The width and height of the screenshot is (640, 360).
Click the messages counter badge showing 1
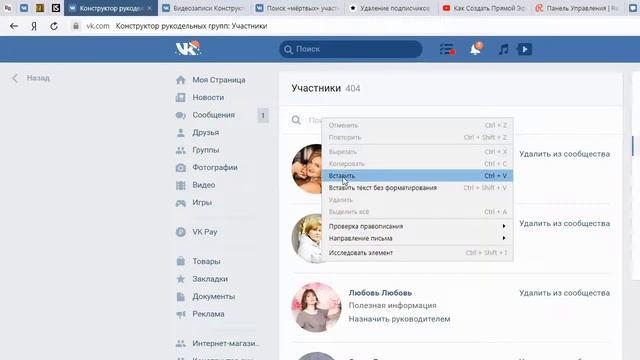tap(263, 116)
